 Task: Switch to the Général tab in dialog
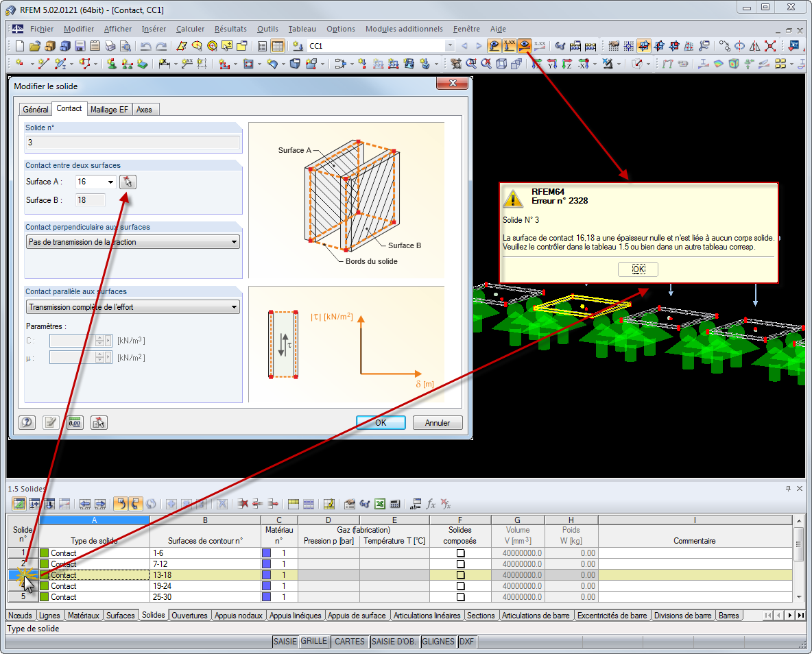[35, 109]
